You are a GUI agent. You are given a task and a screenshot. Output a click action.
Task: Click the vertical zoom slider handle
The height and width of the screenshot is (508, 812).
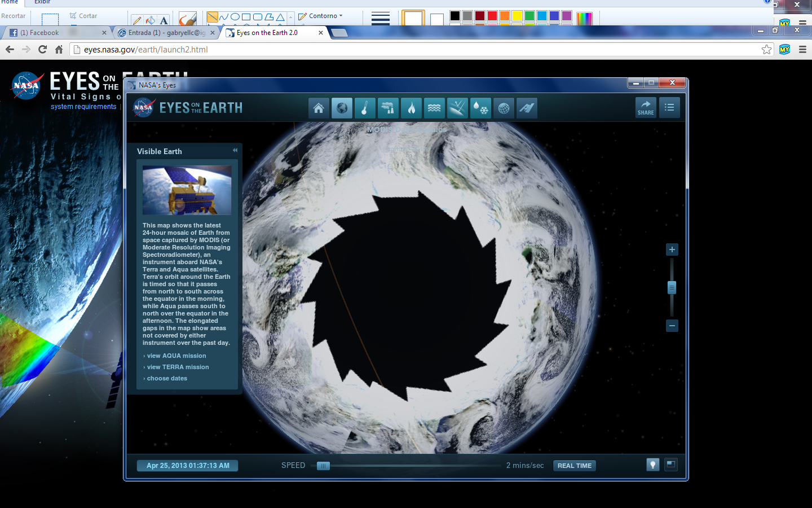672,288
